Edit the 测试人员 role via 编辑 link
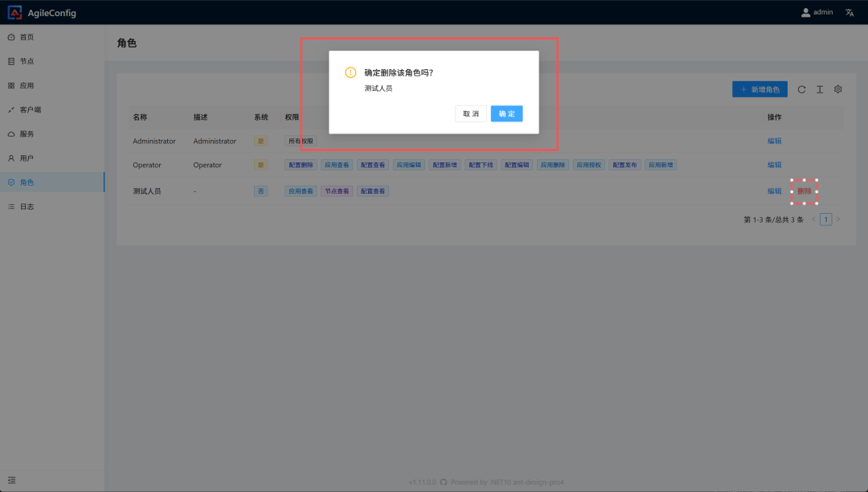 tap(774, 191)
